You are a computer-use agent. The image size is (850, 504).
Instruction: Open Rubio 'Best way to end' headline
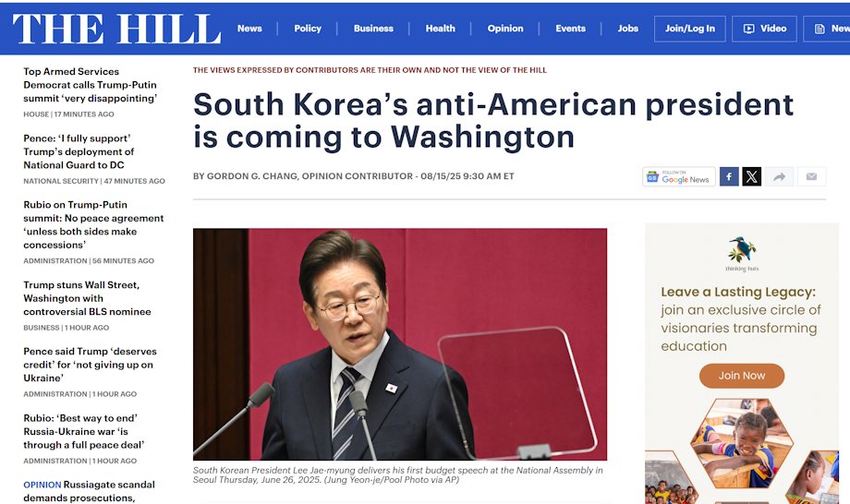click(84, 431)
